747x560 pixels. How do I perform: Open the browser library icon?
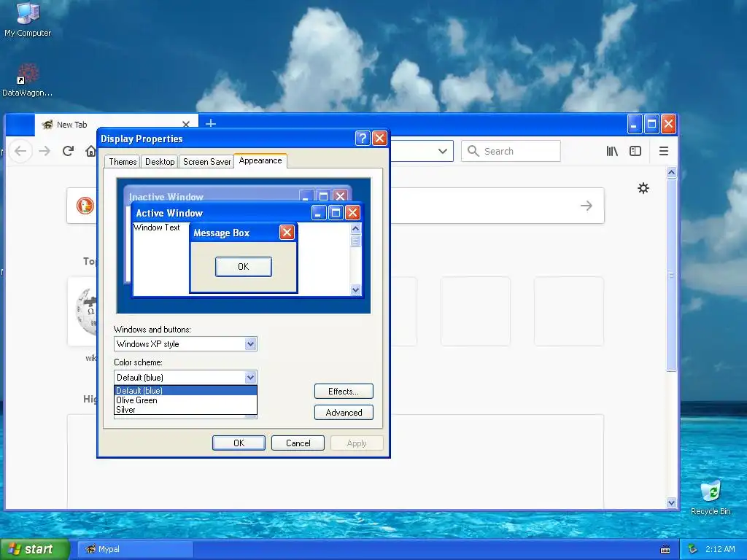pyautogui.click(x=612, y=151)
